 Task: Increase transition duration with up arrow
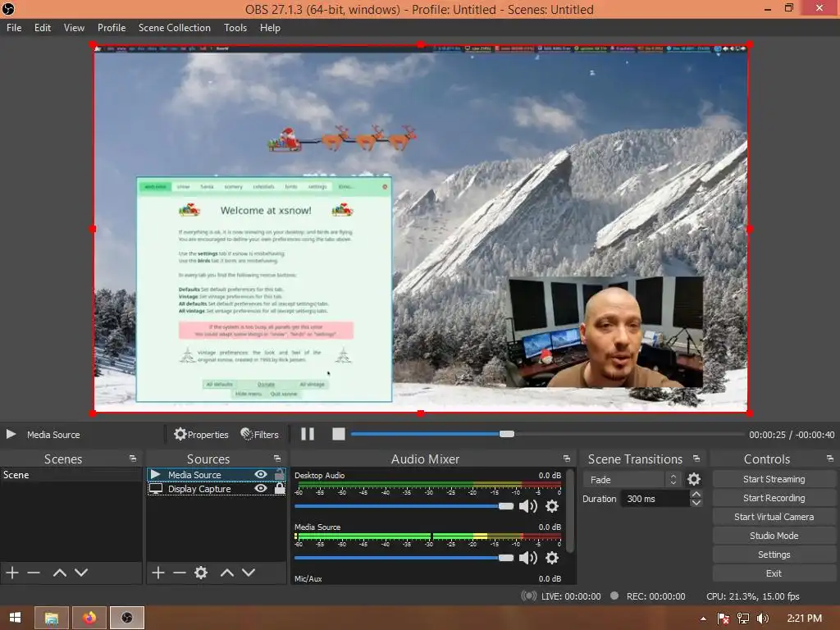point(696,495)
